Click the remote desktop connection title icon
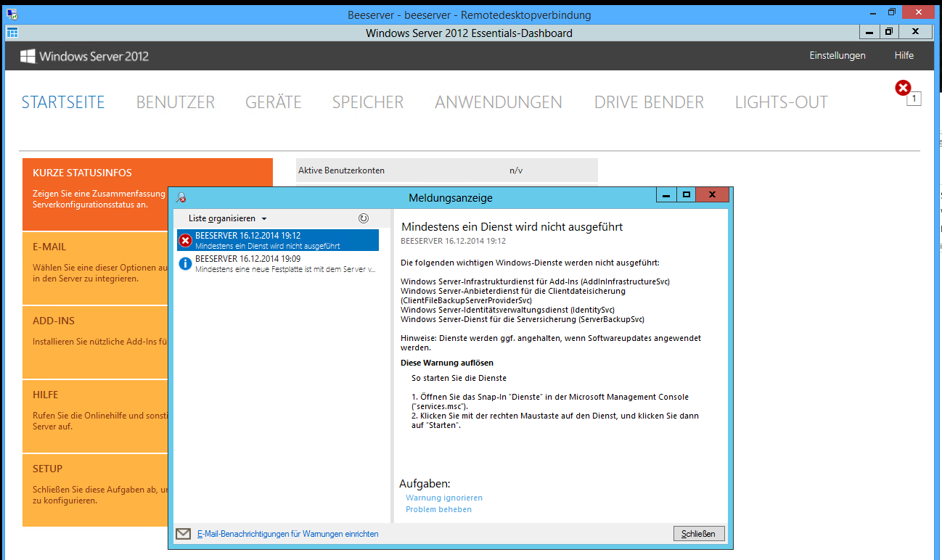Image resolution: width=942 pixels, height=560 pixels. coord(12,14)
